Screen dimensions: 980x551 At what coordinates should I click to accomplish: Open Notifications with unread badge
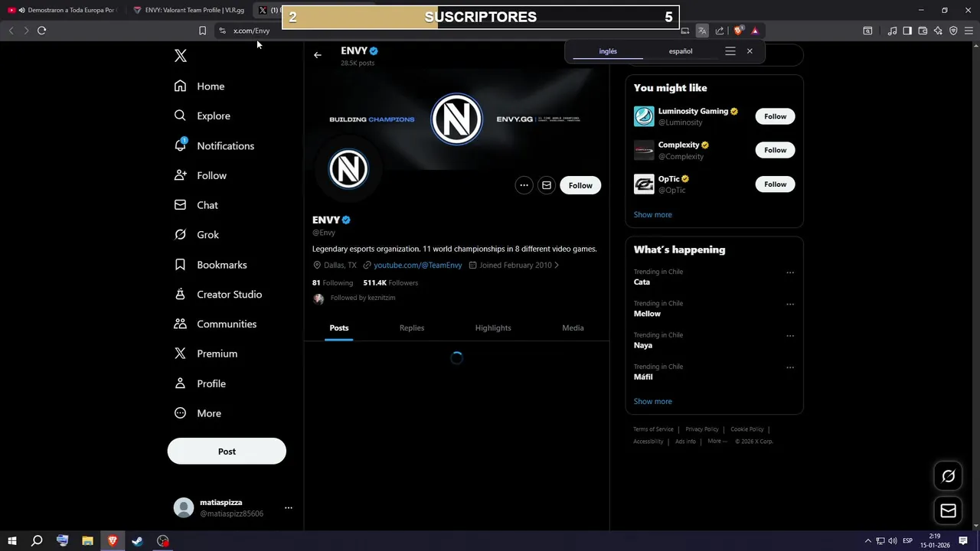click(x=214, y=145)
